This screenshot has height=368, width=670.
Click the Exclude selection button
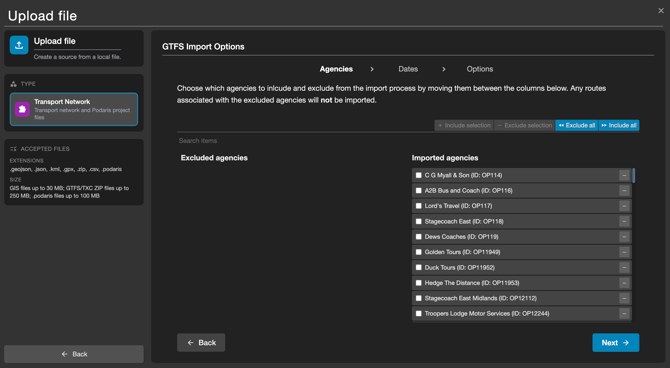525,125
